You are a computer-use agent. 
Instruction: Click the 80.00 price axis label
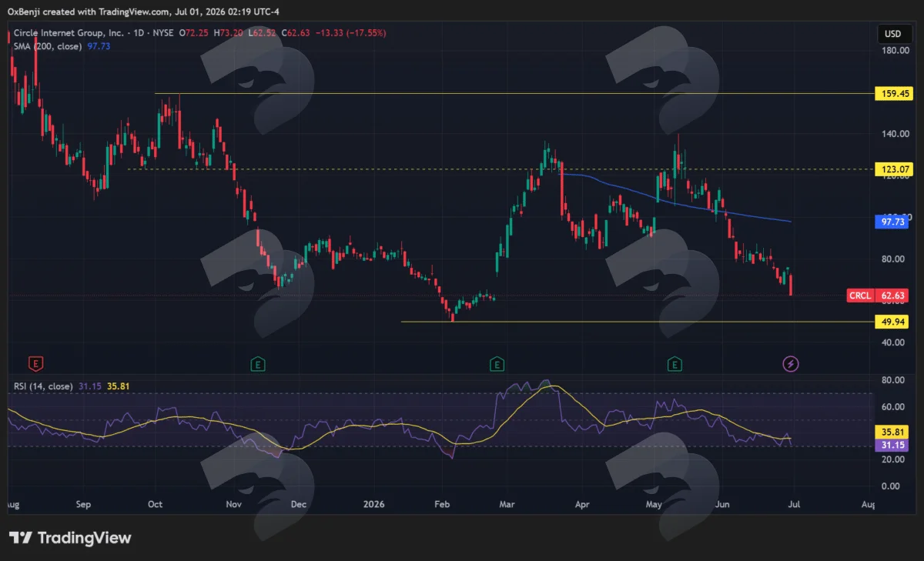pyautogui.click(x=892, y=259)
